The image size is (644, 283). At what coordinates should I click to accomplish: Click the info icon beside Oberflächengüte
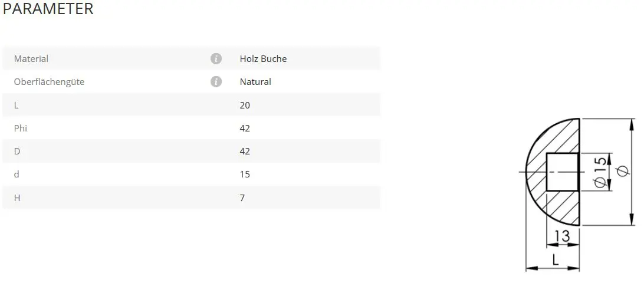pos(216,81)
